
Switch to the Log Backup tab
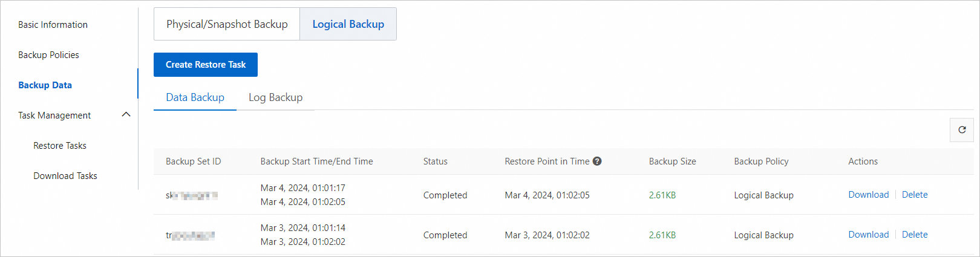(x=275, y=97)
